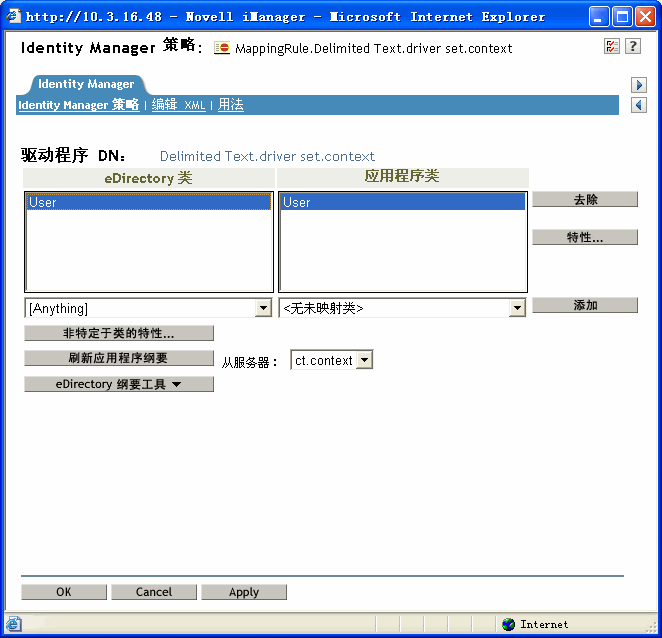Open the 编辑 XML link
Viewport: 662px width, 638px height.
[178, 105]
